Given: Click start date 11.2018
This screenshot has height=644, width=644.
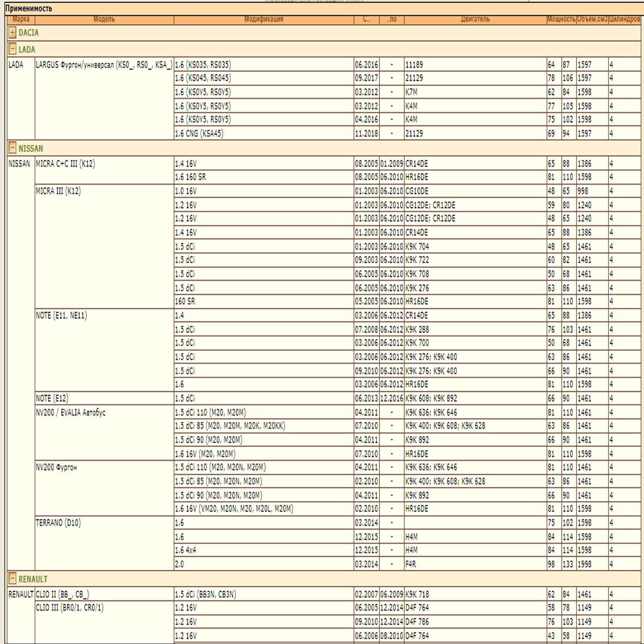Looking at the screenshot, I should [366, 133].
